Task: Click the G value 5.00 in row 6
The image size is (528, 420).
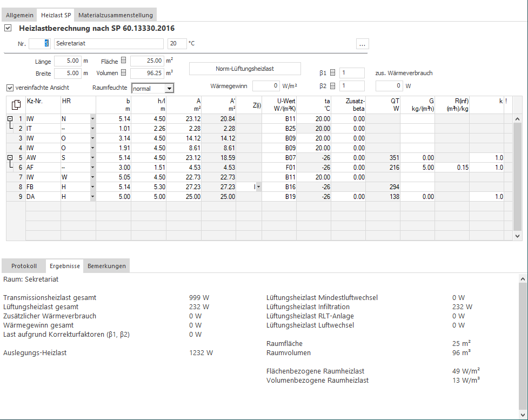Action: pos(418,168)
